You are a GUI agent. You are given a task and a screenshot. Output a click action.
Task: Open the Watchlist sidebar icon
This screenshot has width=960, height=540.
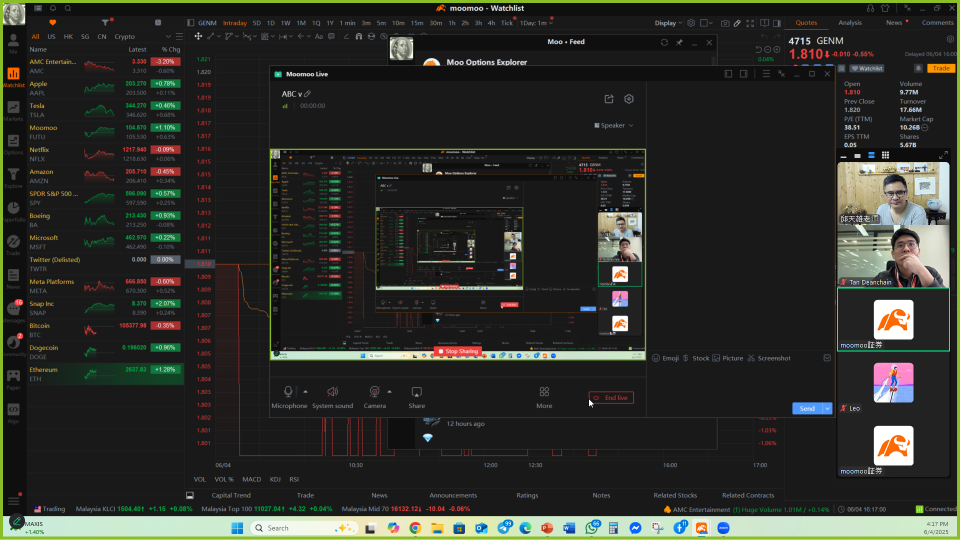[13, 77]
